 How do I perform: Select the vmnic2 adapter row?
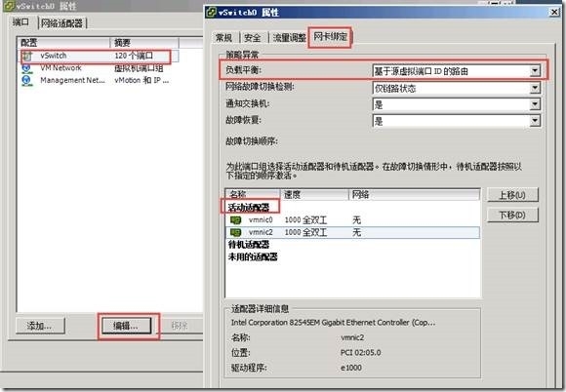pyautogui.click(x=352, y=232)
